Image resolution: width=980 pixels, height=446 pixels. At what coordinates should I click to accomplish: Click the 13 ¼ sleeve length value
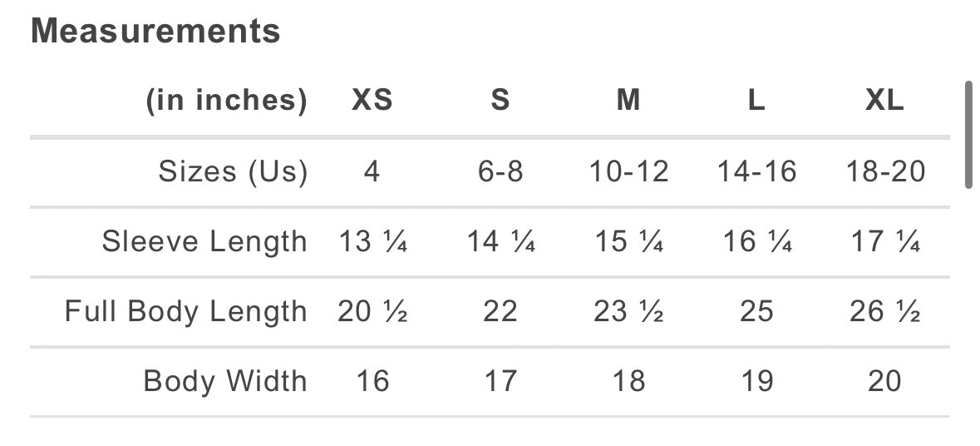(372, 242)
